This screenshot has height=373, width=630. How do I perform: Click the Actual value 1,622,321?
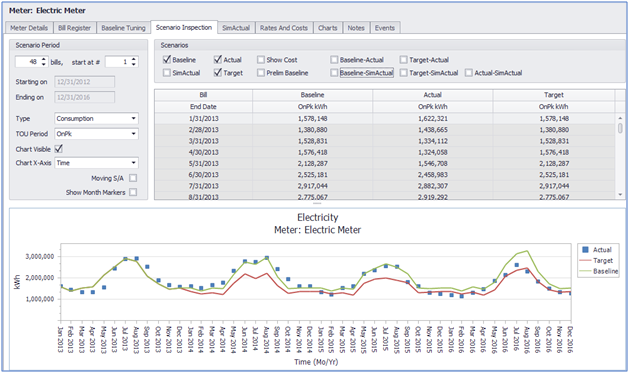[x=433, y=119]
